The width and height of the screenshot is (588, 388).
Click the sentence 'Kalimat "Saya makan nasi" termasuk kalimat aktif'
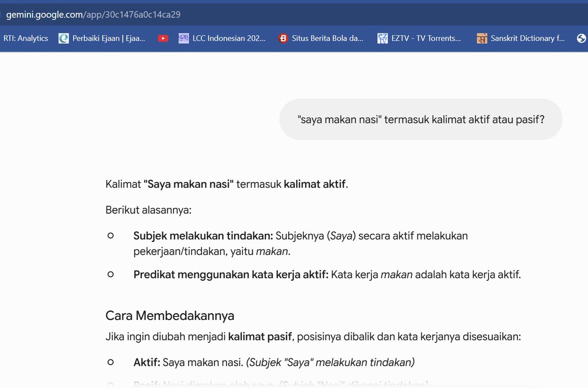click(226, 185)
